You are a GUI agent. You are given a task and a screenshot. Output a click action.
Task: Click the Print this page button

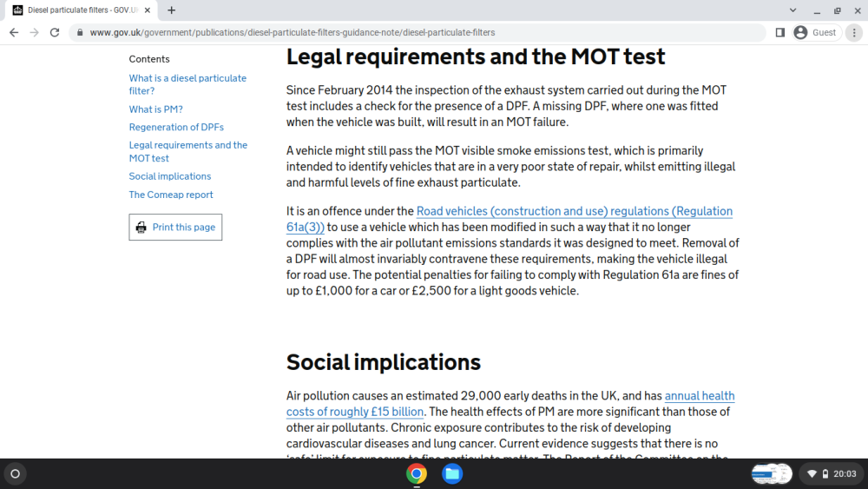coord(175,227)
